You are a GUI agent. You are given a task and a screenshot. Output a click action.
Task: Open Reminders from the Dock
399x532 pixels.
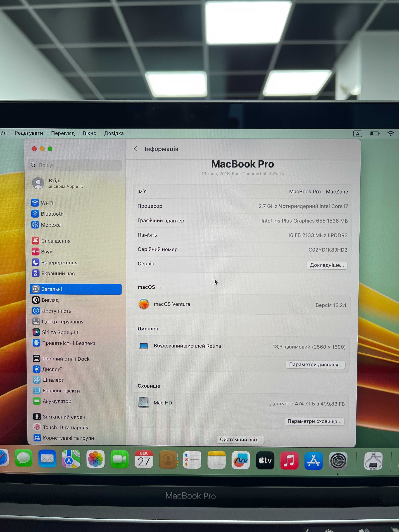192,460
